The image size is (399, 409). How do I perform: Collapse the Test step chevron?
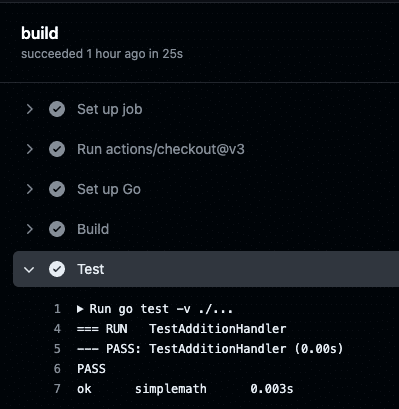[x=29, y=269]
